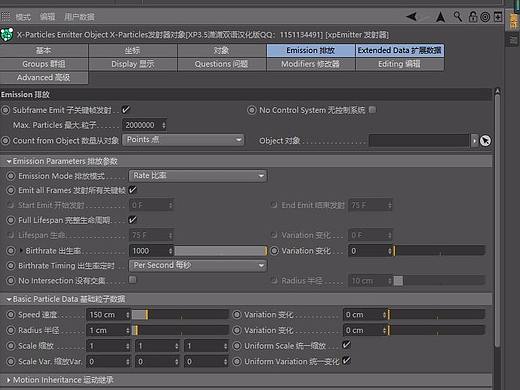The image size is (520, 390).
Task: Open new attribute manager icon
Action: coord(498,17)
